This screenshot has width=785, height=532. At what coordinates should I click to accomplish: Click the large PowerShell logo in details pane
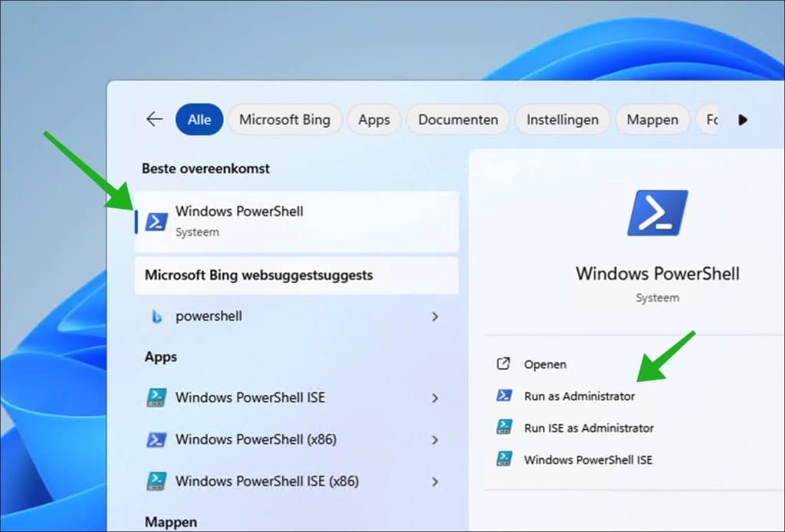(x=657, y=213)
